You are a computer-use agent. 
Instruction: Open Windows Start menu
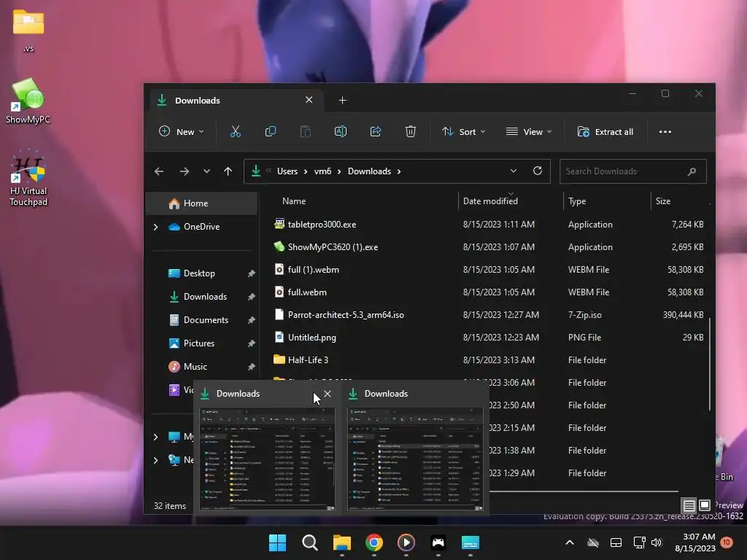[277, 542]
